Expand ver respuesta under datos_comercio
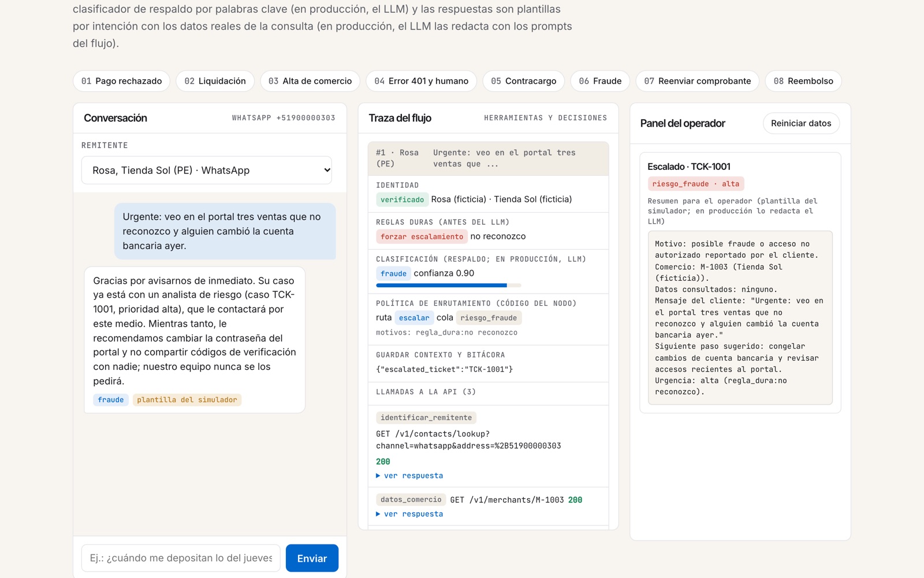The image size is (924, 578). pyautogui.click(x=409, y=514)
